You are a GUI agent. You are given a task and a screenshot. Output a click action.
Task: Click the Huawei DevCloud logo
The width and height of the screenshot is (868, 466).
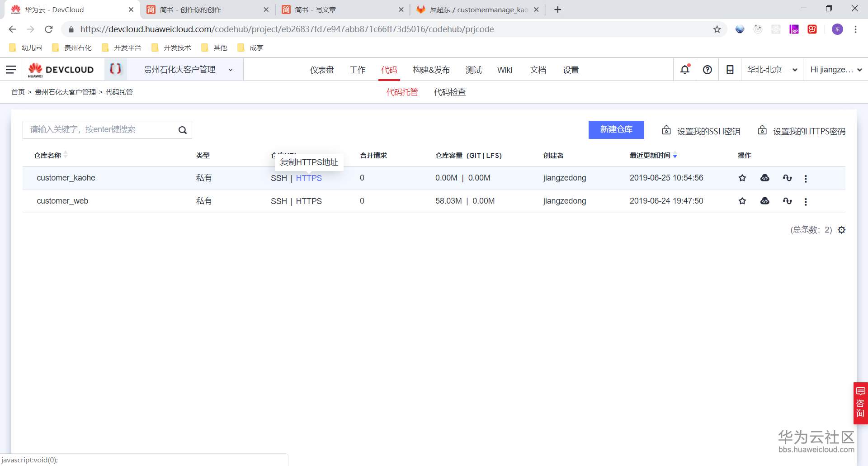pos(61,70)
